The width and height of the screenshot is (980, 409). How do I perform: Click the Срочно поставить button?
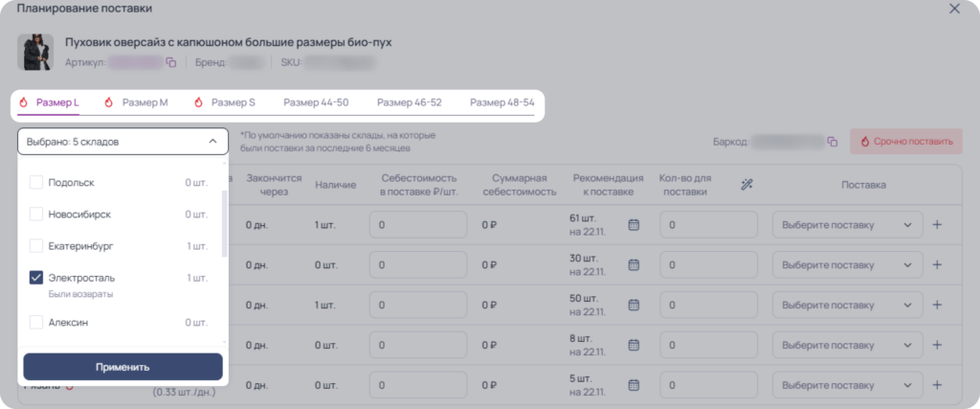(905, 142)
